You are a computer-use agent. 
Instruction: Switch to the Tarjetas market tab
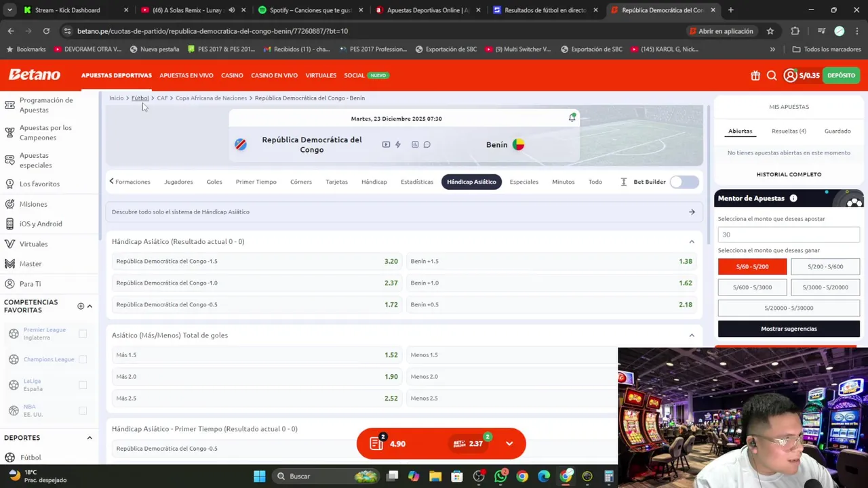tap(336, 182)
